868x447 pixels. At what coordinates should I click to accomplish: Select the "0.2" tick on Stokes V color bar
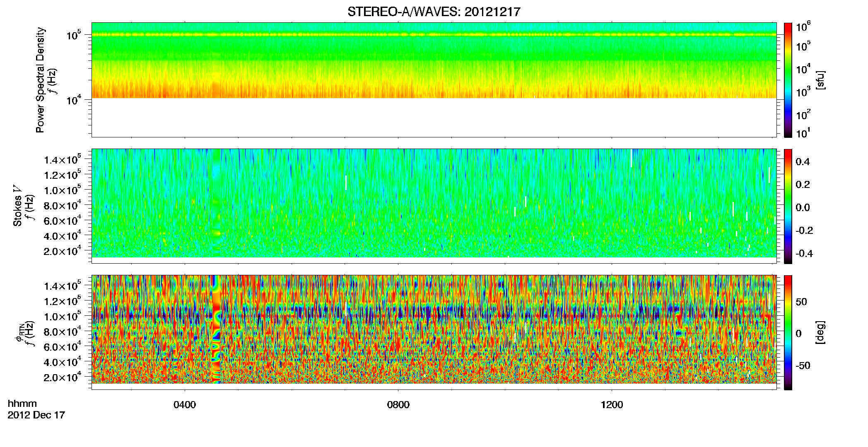tap(803, 184)
